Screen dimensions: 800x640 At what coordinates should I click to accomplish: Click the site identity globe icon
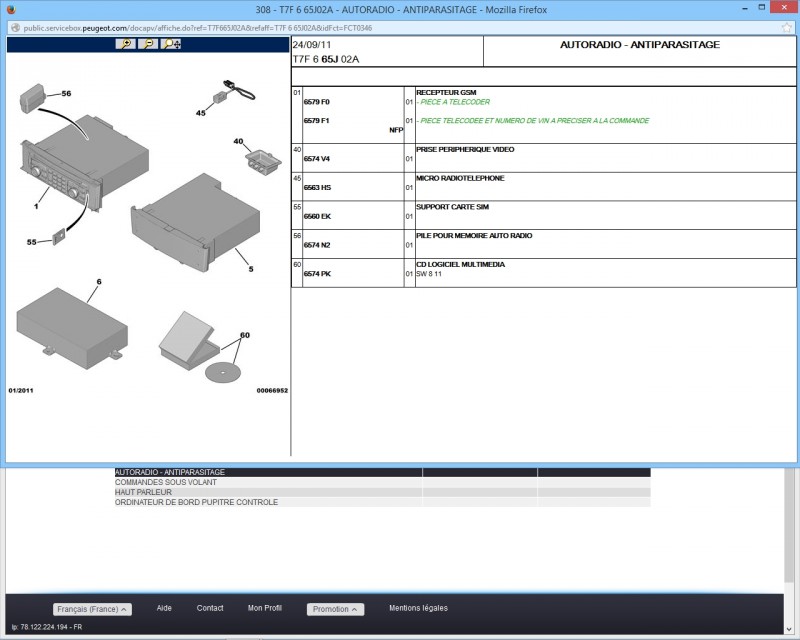13,29
